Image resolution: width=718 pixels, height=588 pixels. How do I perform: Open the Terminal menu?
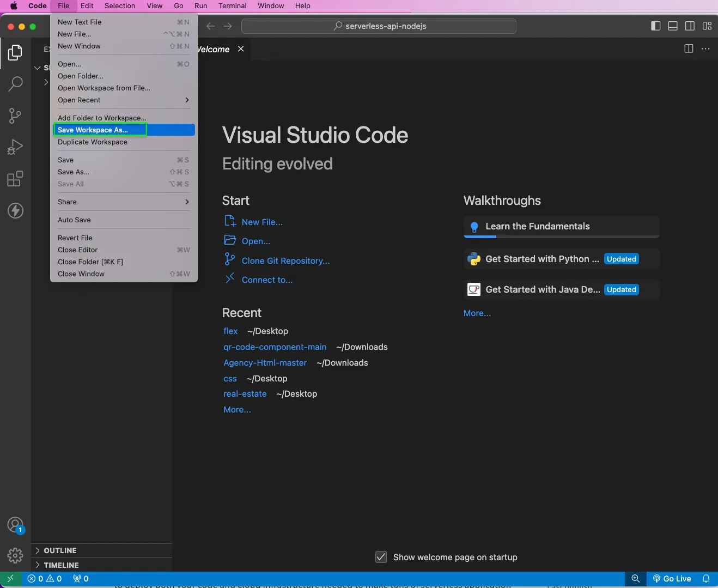[232, 6]
